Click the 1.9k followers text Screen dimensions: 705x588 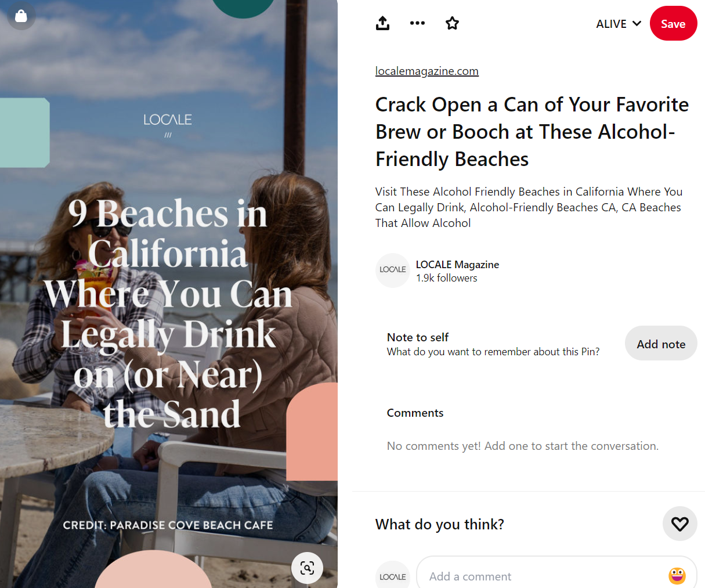[446, 278]
